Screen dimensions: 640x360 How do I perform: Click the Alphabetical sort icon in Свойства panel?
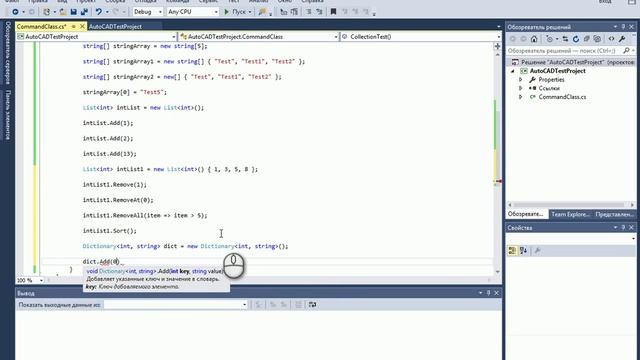coord(523,251)
